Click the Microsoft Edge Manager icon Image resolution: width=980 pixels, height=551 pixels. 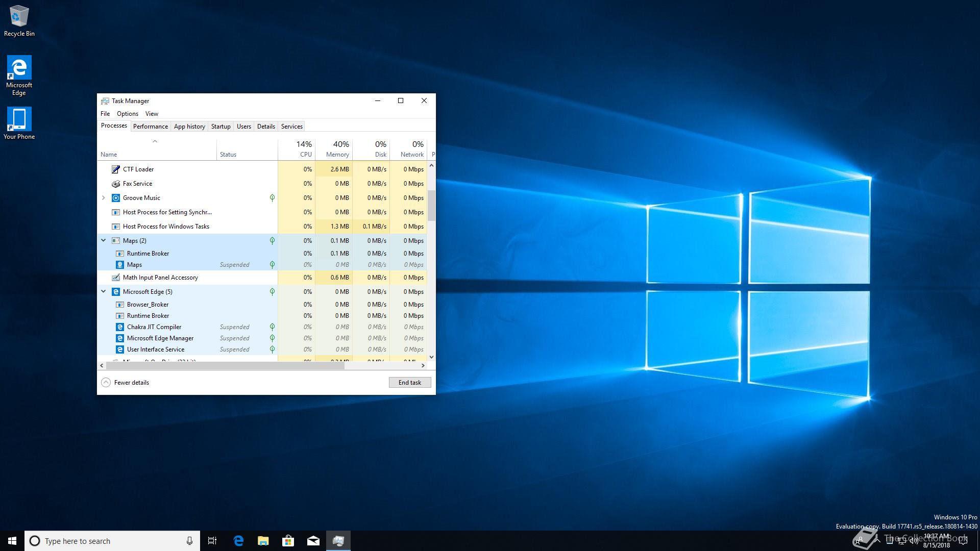pyautogui.click(x=120, y=338)
